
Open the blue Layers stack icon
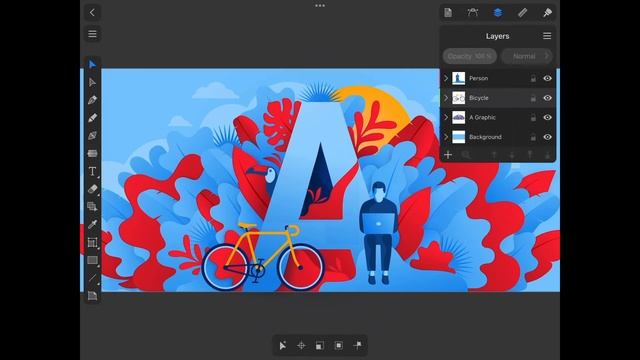[x=498, y=13]
